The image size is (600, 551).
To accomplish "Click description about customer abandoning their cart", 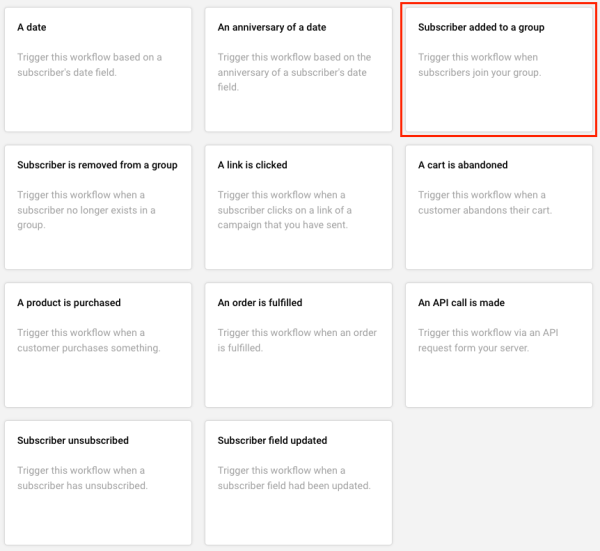I will (x=484, y=203).
